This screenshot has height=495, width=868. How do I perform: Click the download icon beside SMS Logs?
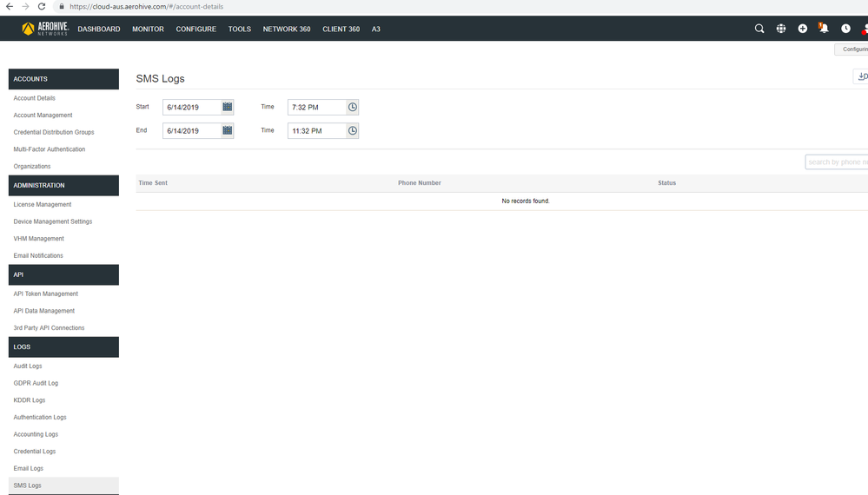click(x=861, y=76)
